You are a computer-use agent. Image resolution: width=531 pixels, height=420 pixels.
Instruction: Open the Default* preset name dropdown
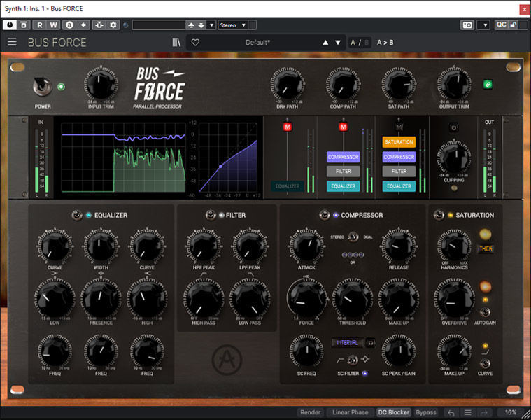pyautogui.click(x=257, y=42)
